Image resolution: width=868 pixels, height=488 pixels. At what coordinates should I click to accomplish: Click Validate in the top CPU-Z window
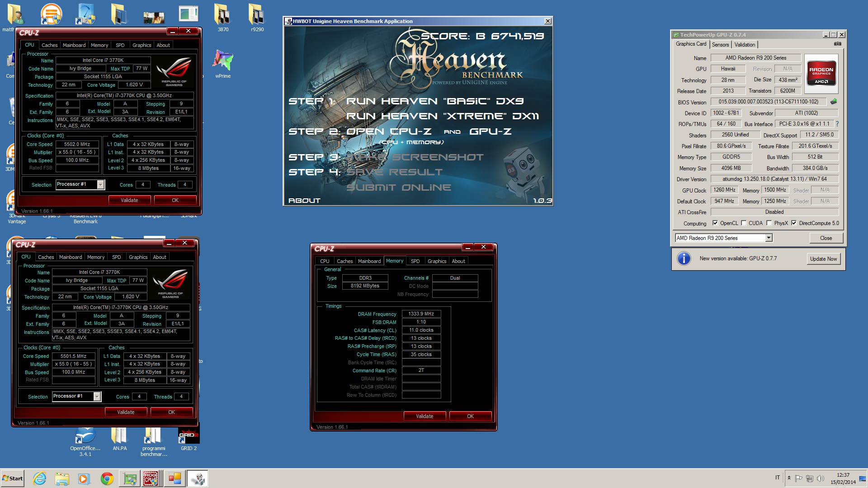[x=129, y=200]
